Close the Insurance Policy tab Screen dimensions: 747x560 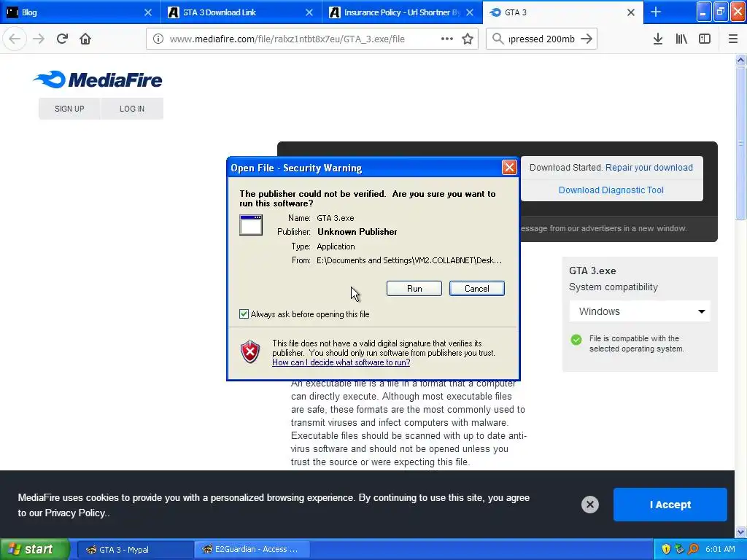[x=470, y=12]
